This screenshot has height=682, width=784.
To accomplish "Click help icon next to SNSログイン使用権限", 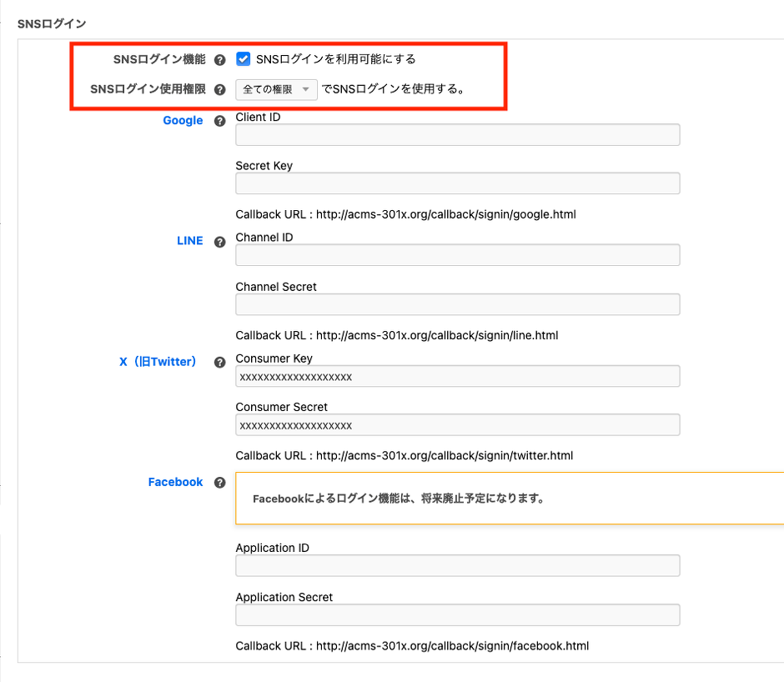I will coord(220,89).
